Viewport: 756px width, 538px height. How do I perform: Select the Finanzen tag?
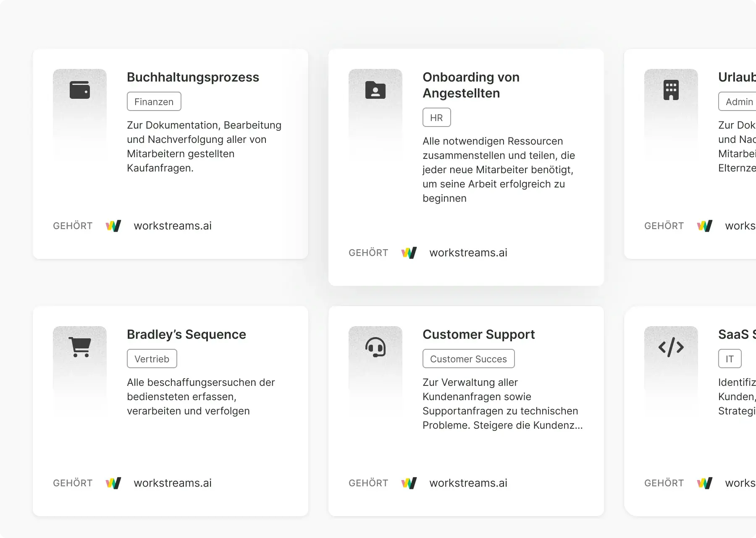click(154, 102)
